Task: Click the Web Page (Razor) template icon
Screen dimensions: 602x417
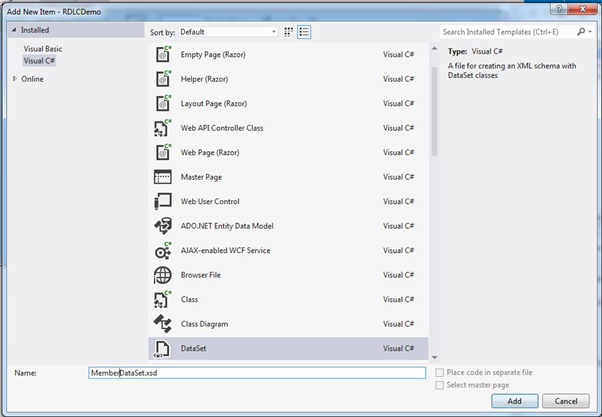Action: point(163,152)
